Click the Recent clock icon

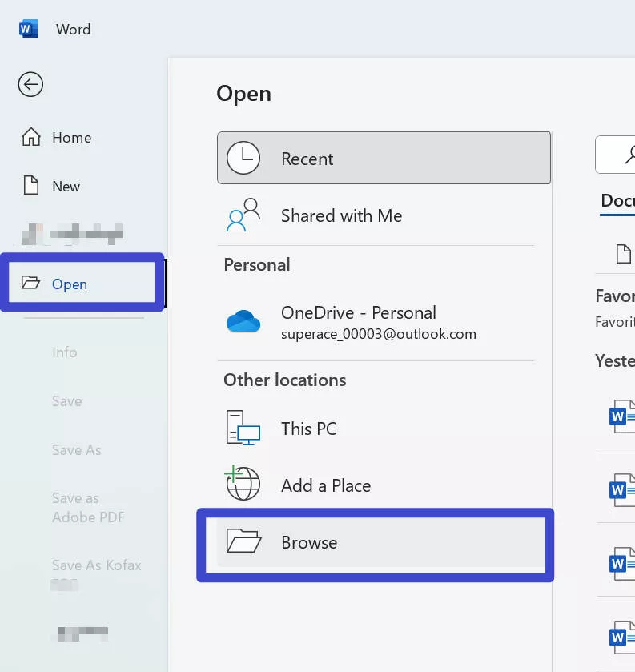click(x=243, y=158)
